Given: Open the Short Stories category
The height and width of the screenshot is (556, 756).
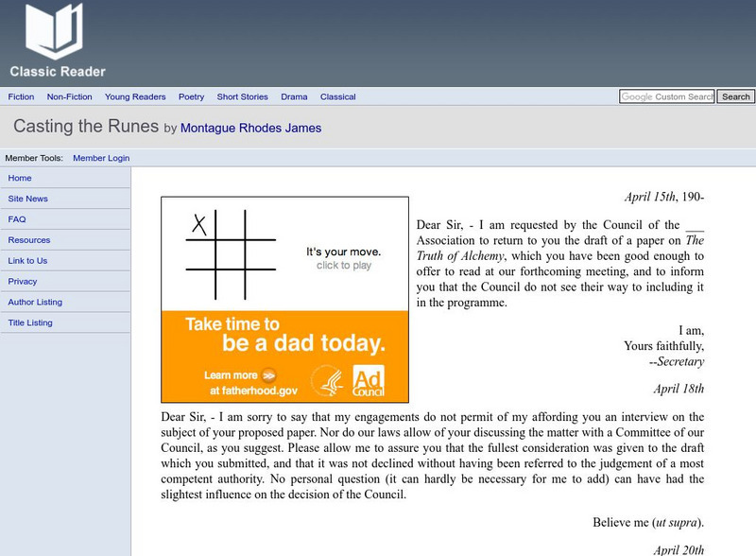Looking at the screenshot, I should pyautogui.click(x=242, y=96).
